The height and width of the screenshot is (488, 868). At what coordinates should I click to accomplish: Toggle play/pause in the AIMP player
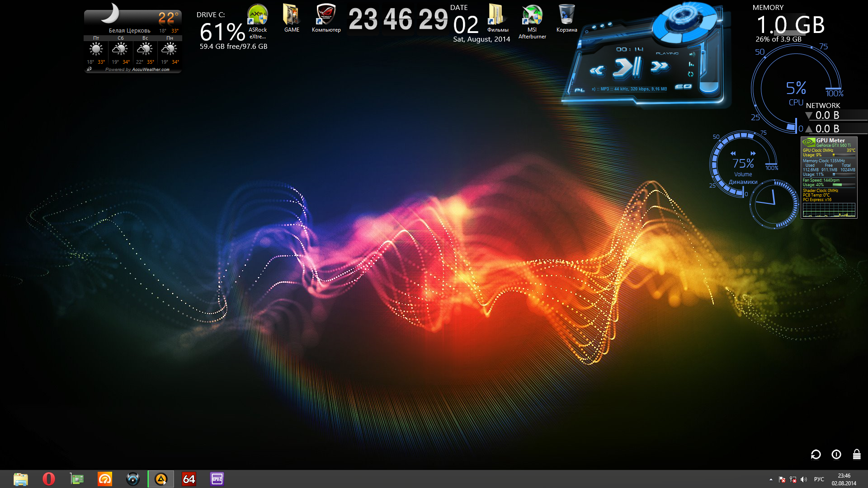[x=627, y=67]
